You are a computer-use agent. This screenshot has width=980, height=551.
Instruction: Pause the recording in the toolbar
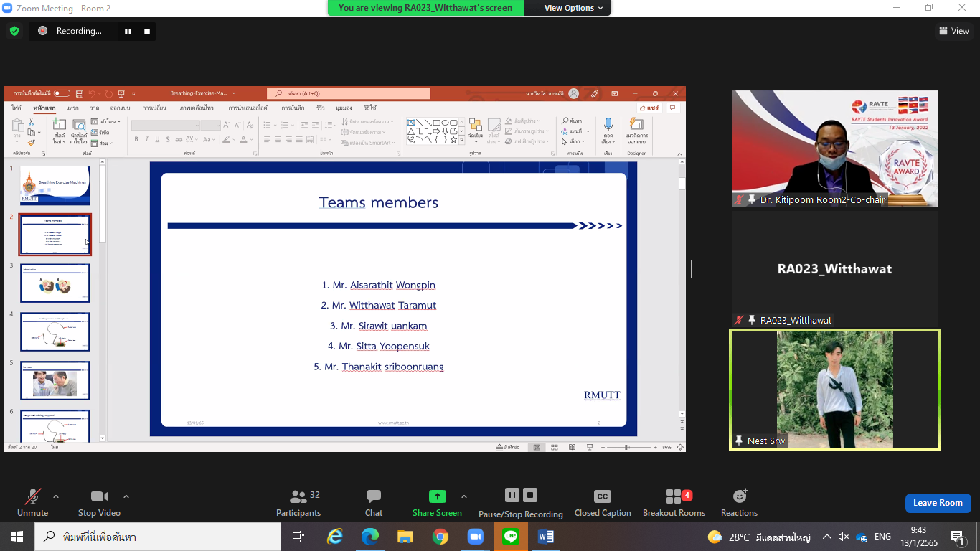[512, 495]
